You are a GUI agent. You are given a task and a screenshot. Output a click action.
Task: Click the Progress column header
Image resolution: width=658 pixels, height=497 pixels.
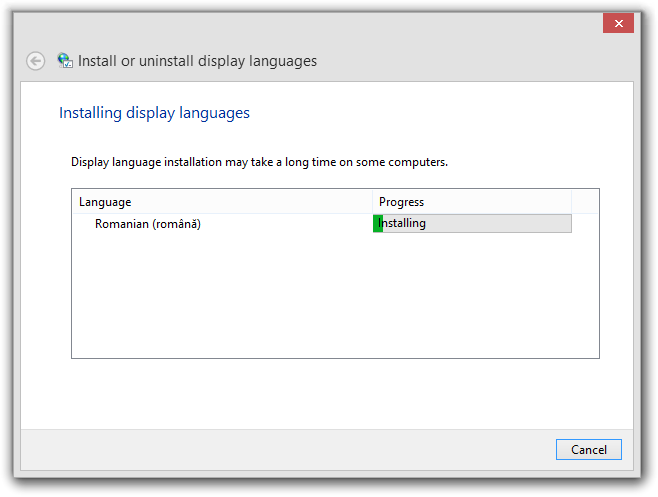click(472, 202)
